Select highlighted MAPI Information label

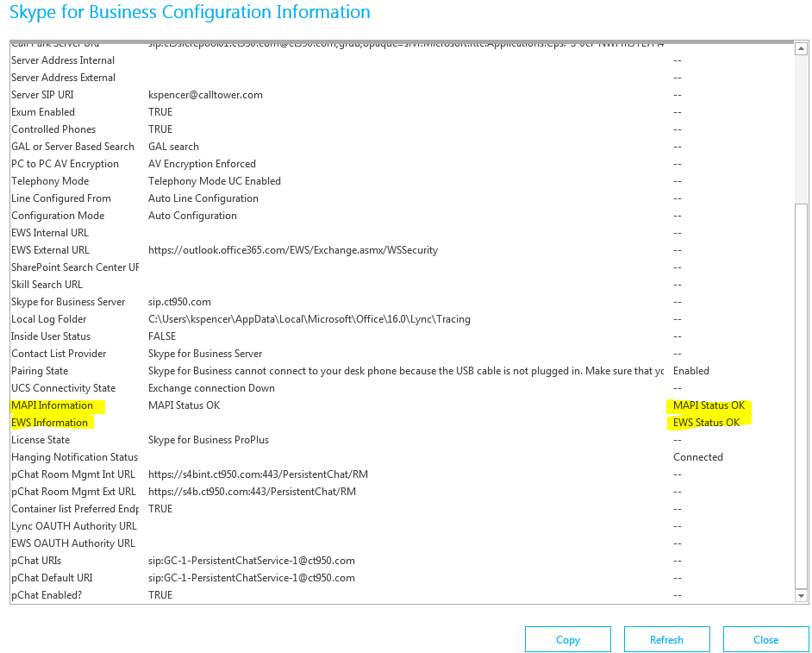pyautogui.click(x=52, y=405)
